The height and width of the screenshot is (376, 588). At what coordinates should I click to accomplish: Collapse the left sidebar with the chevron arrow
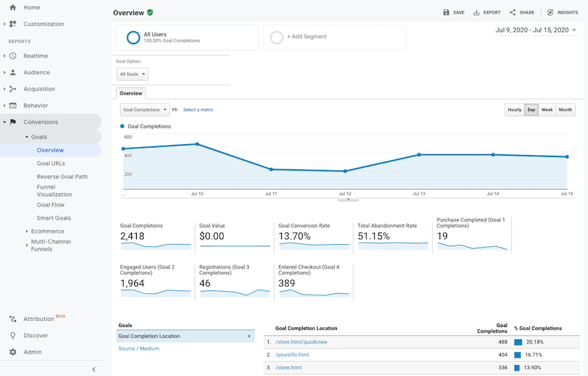point(94,369)
